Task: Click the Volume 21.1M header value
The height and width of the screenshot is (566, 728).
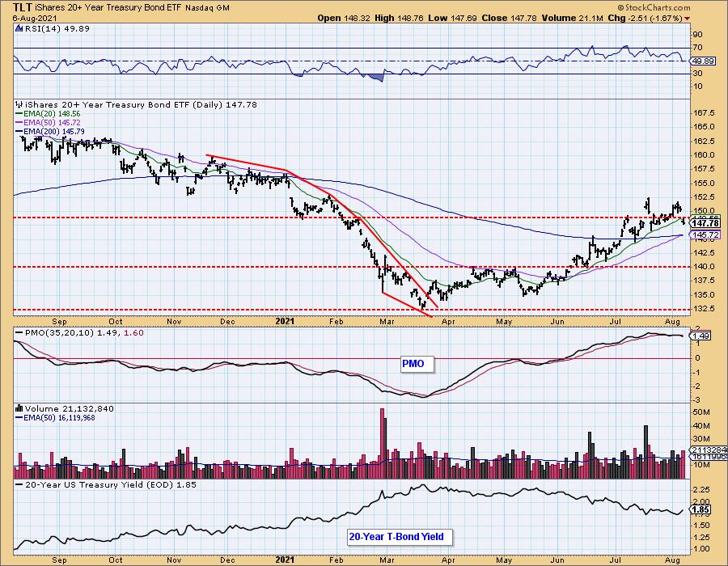Action: (x=572, y=18)
